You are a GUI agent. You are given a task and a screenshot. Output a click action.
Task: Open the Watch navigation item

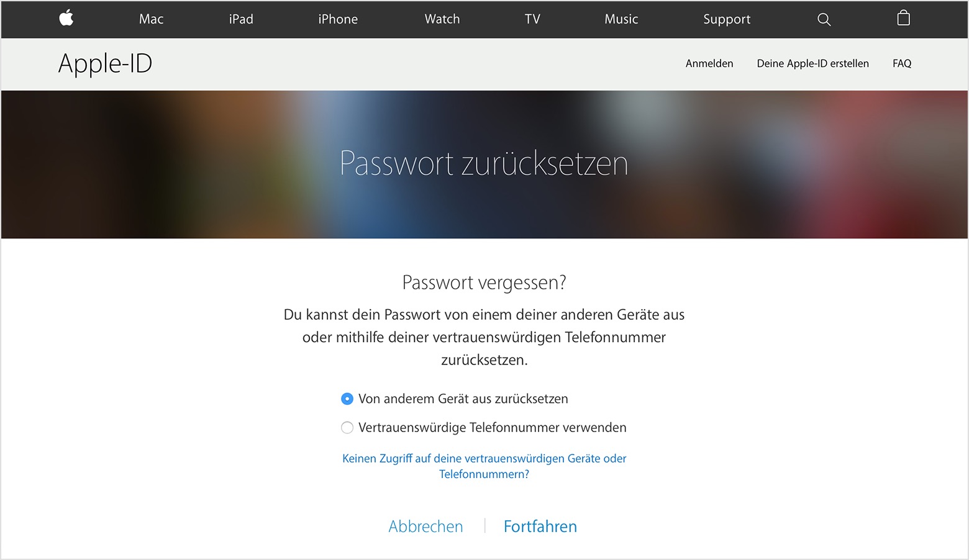442,19
